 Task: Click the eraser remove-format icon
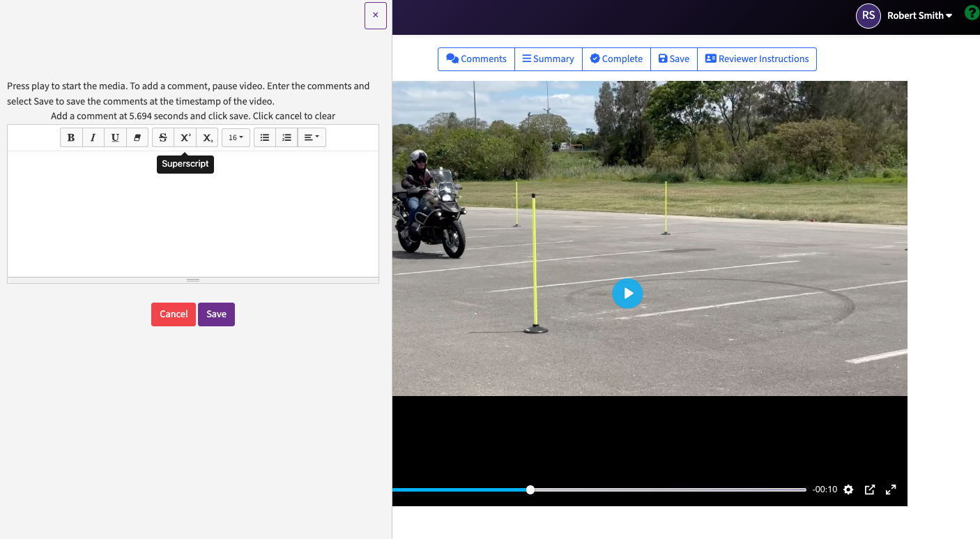pos(137,138)
